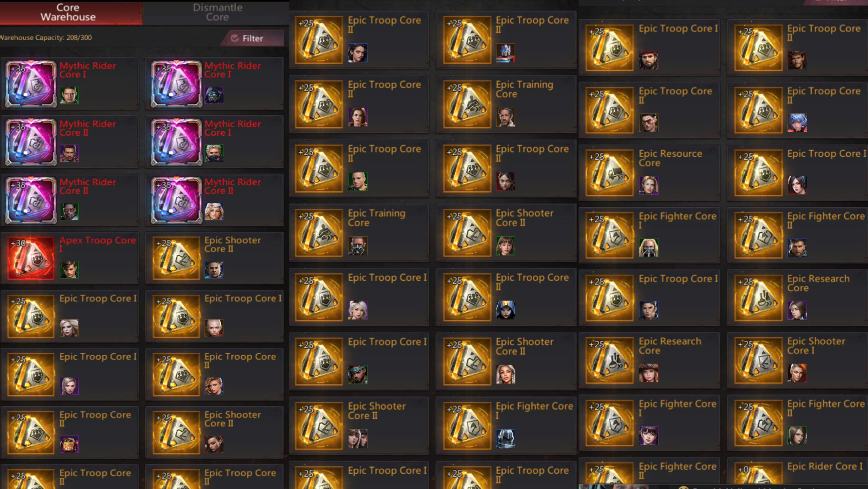868x489 pixels.
Task: Click the Mythic Rider Core II nurse hero portrait
Action: [x=214, y=212]
